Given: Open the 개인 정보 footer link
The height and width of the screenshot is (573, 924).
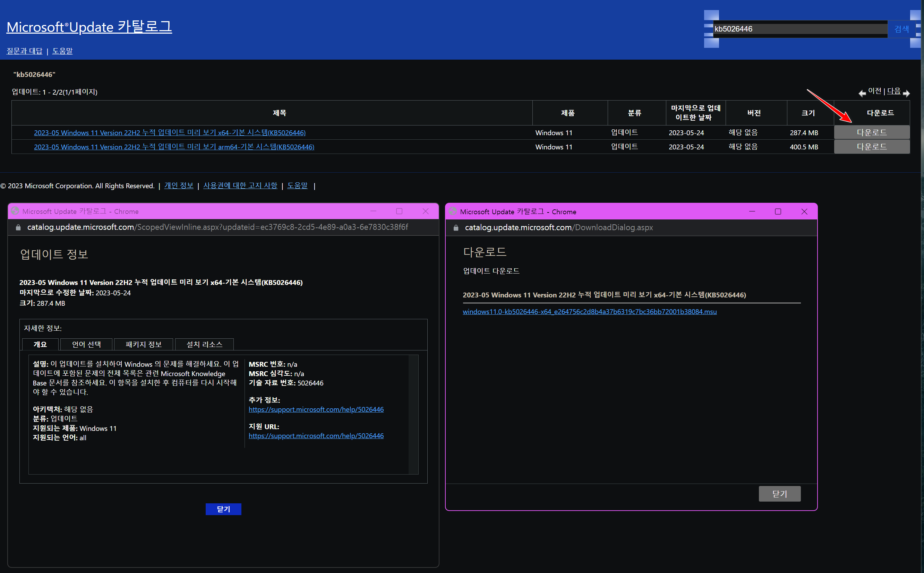Looking at the screenshot, I should point(179,185).
